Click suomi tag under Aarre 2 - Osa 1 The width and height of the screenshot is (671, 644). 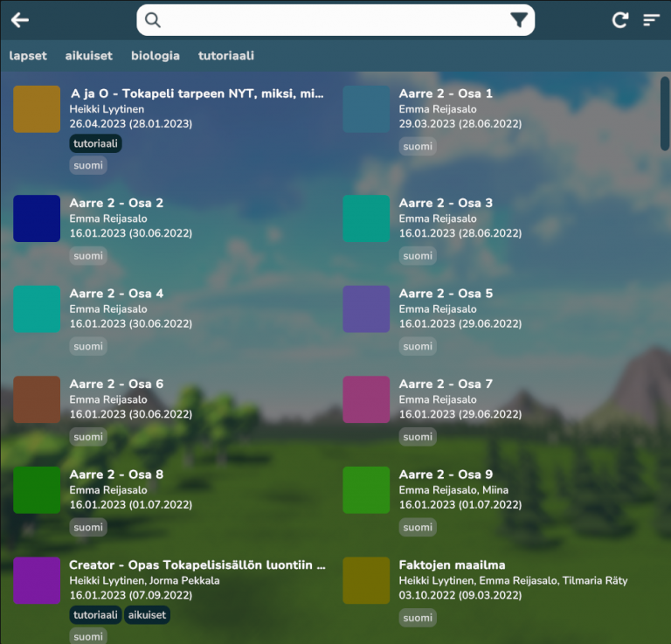coord(418,146)
